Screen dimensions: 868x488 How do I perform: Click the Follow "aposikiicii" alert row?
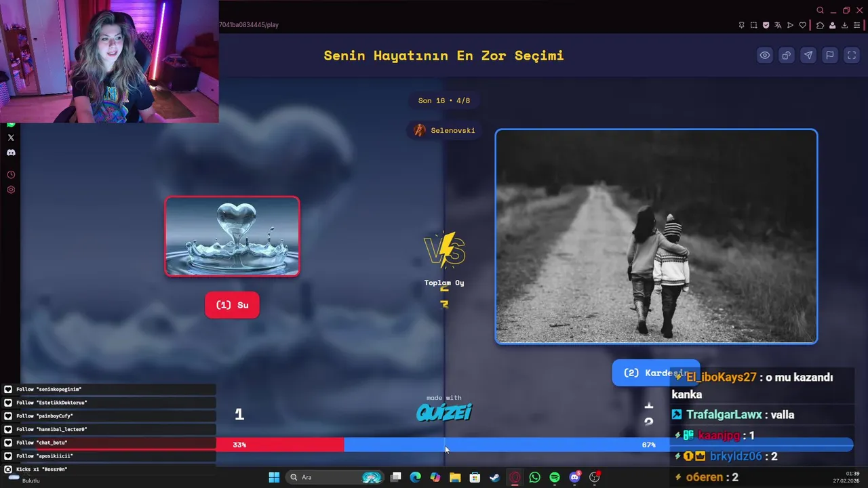pyautogui.click(x=108, y=456)
